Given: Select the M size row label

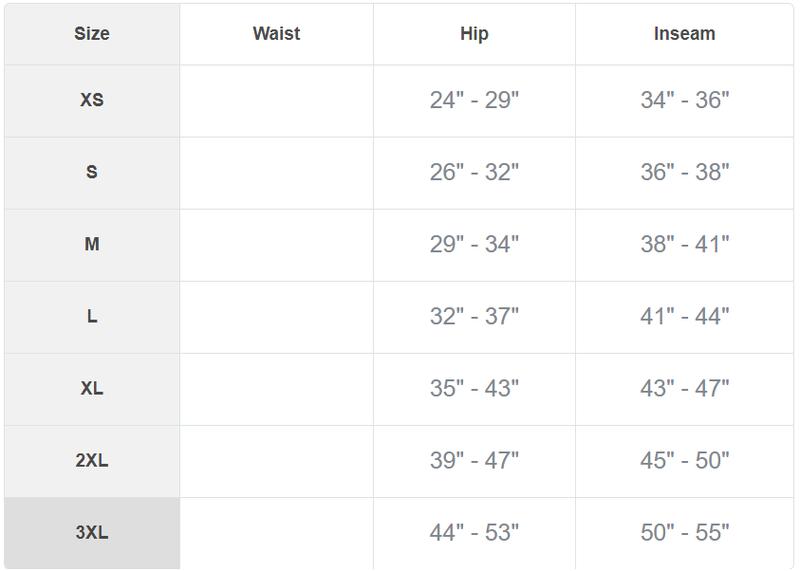Looking at the screenshot, I should tap(92, 244).
